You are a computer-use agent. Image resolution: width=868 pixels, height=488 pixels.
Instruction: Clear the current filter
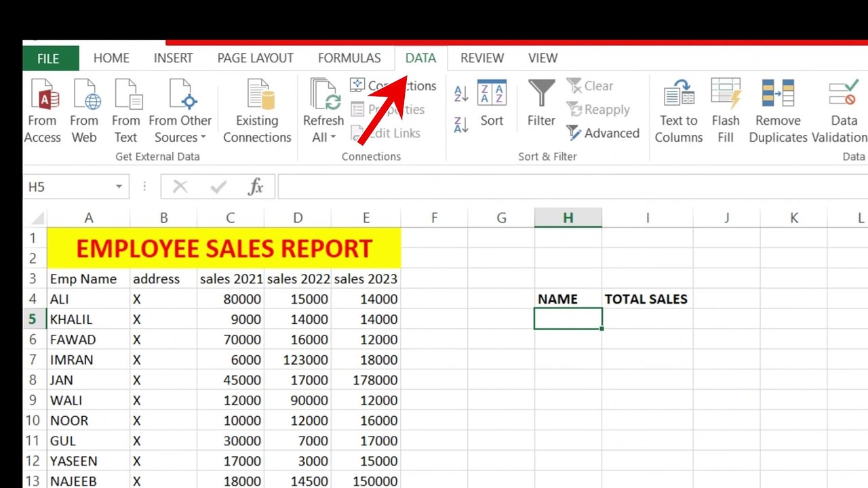pyautogui.click(x=590, y=86)
